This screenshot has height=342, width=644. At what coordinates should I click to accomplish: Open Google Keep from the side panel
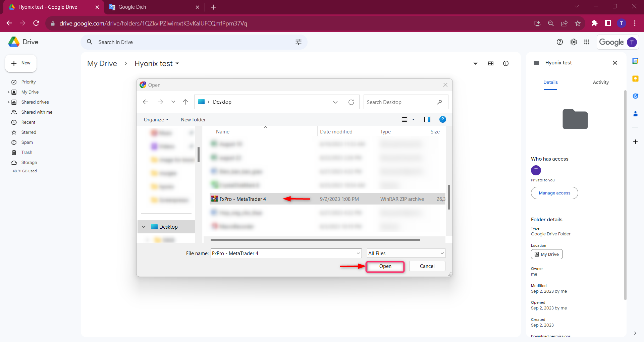(636, 78)
